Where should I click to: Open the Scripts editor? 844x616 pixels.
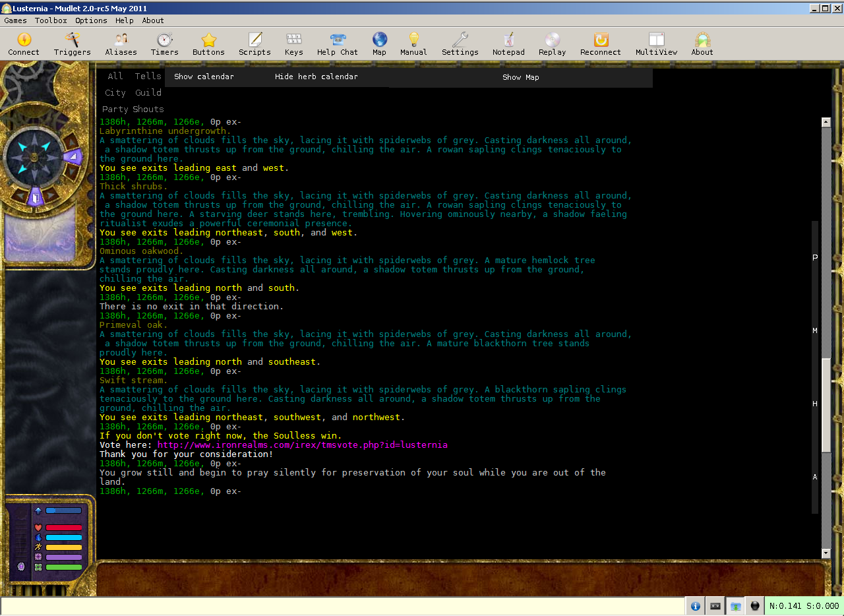click(255, 44)
